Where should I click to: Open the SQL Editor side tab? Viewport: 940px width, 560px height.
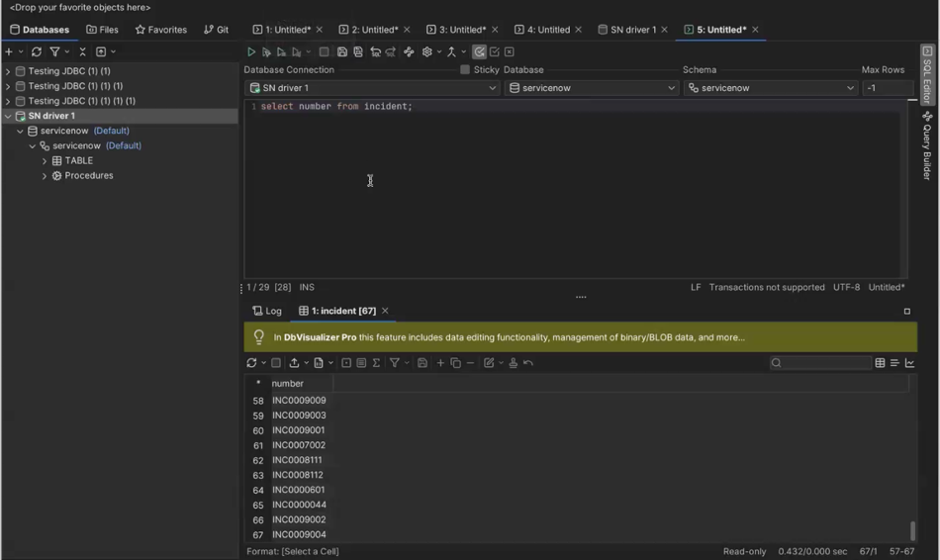tap(927, 75)
